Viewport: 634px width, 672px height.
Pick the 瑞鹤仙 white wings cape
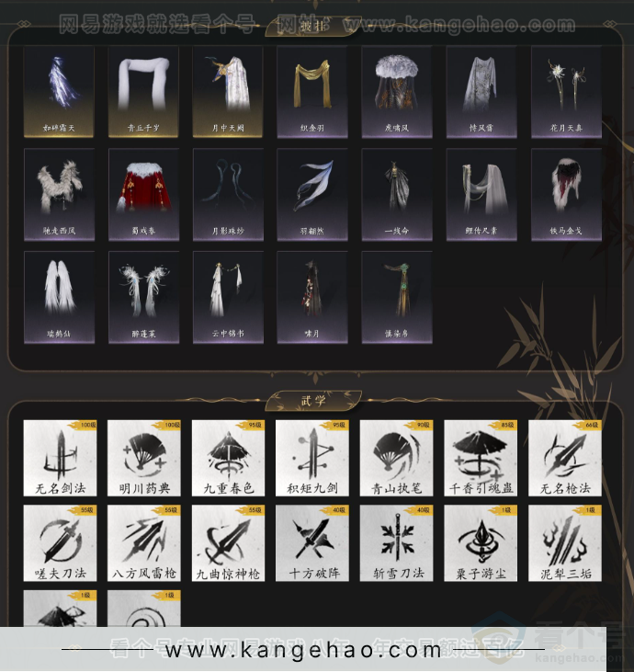(59, 297)
